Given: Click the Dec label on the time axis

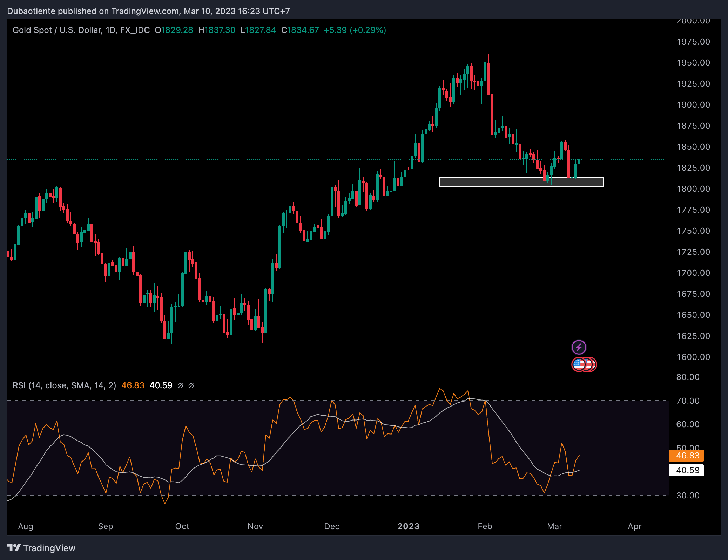Looking at the screenshot, I should (x=332, y=526).
